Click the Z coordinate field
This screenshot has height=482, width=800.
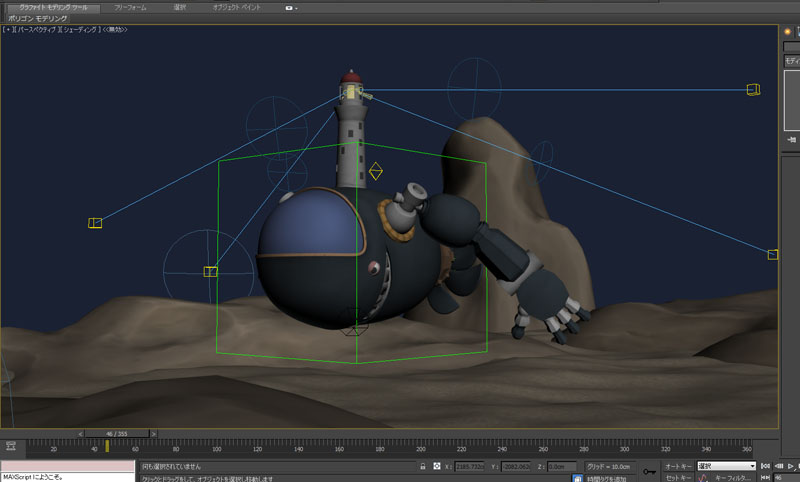(x=561, y=466)
